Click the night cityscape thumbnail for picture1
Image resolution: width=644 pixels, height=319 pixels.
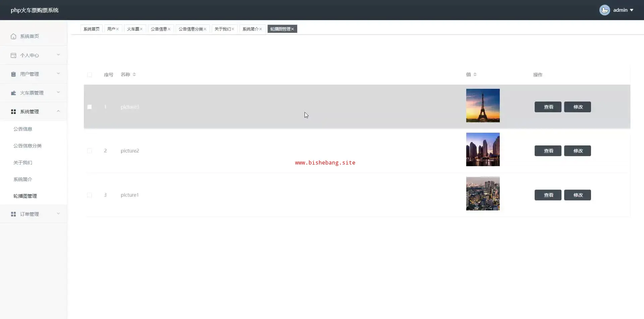pos(483,194)
